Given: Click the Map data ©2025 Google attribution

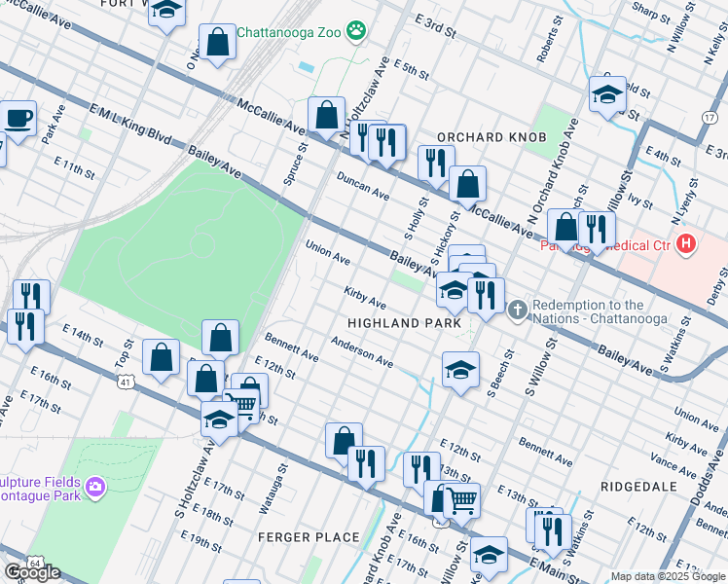Looking at the screenshot, I should (668, 576).
